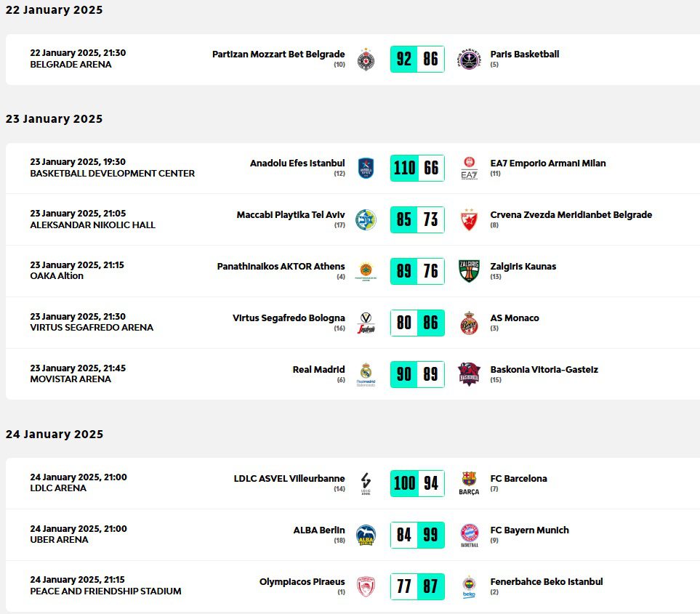Open the 90-89 Real Madrid score box
Image resolution: width=700 pixels, height=614 pixels.
point(417,374)
